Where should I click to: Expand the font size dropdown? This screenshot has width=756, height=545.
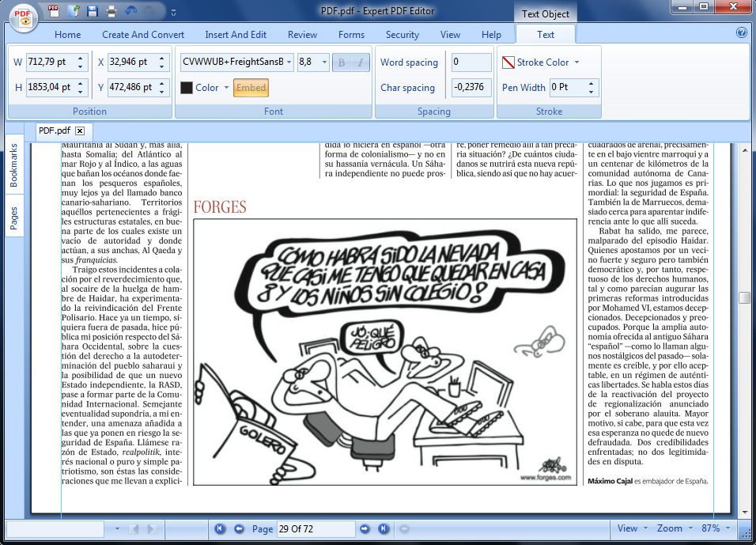pyautogui.click(x=324, y=62)
